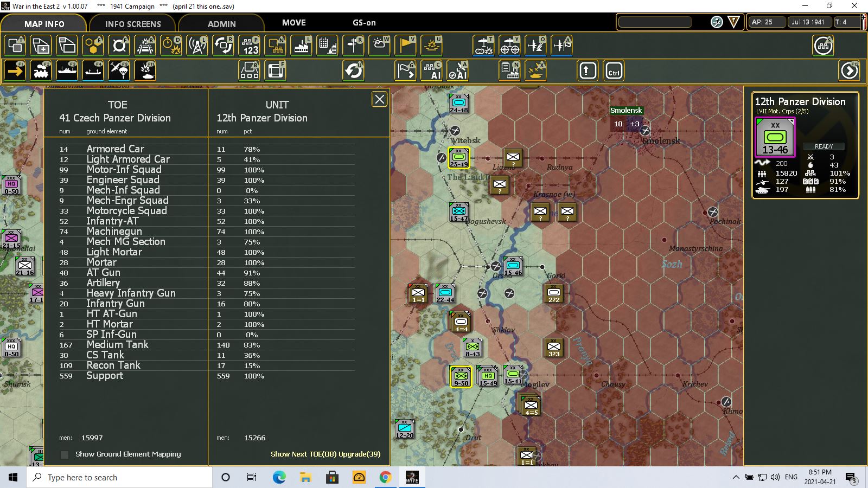This screenshot has height=488, width=868.
Task: Click the clock icon in top bar
Action: coord(717,22)
